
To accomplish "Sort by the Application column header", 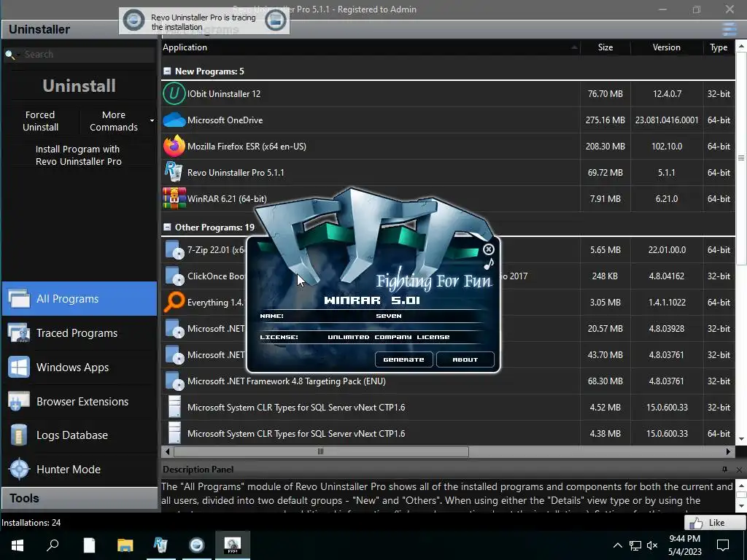I will point(370,47).
